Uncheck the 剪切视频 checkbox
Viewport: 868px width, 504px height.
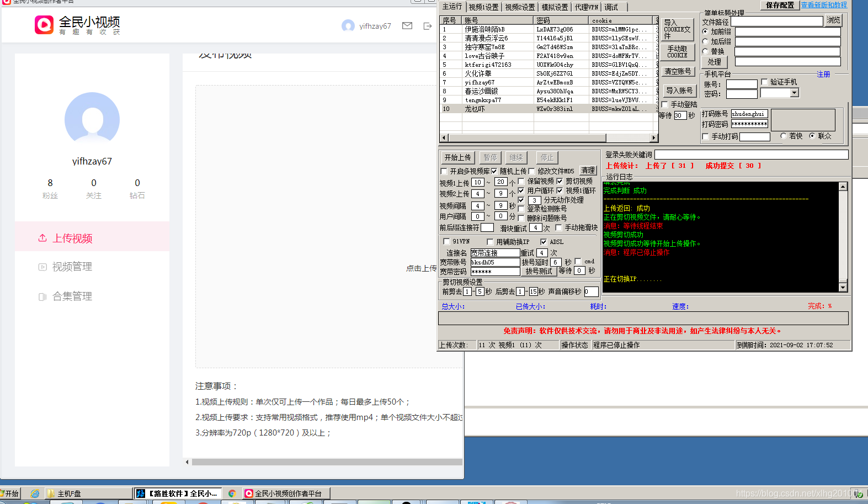click(x=560, y=181)
